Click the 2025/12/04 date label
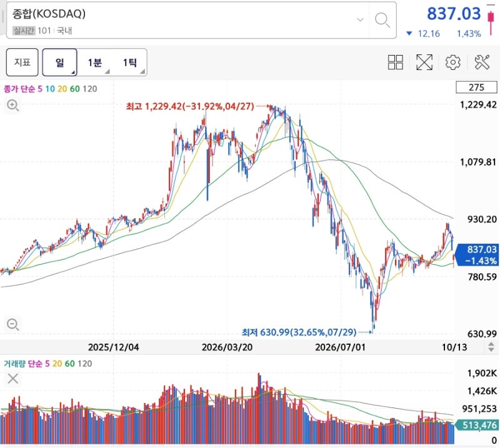Screen dimensions: 500x448 (x=114, y=347)
